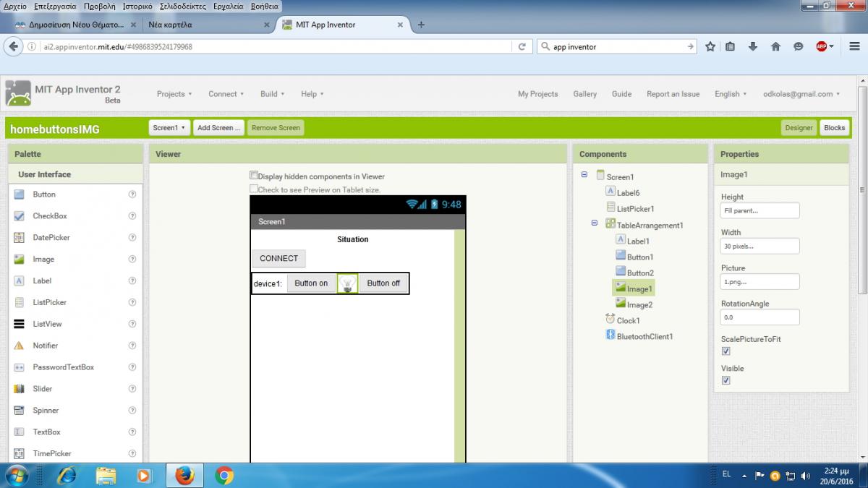Screen dimensions: 868x488
Task: Open Firefox downloads arrow icon
Action: pyautogui.click(x=753, y=46)
